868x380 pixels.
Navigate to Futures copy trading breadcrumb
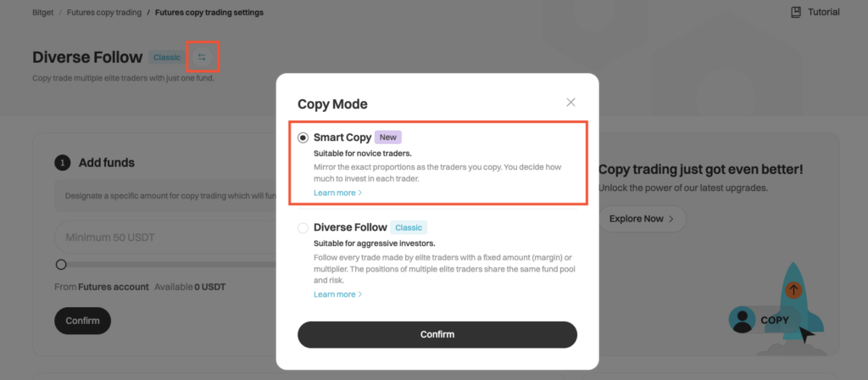[x=106, y=13]
